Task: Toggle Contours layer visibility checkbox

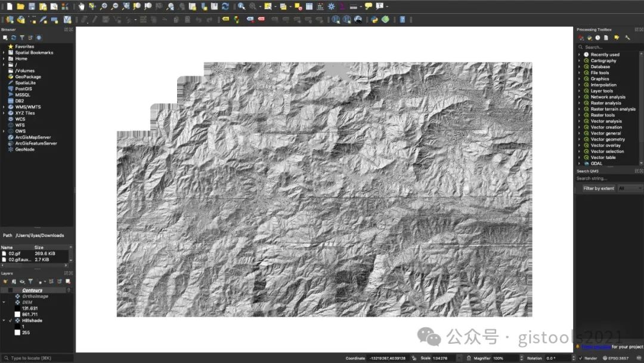Action: (x=10, y=290)
